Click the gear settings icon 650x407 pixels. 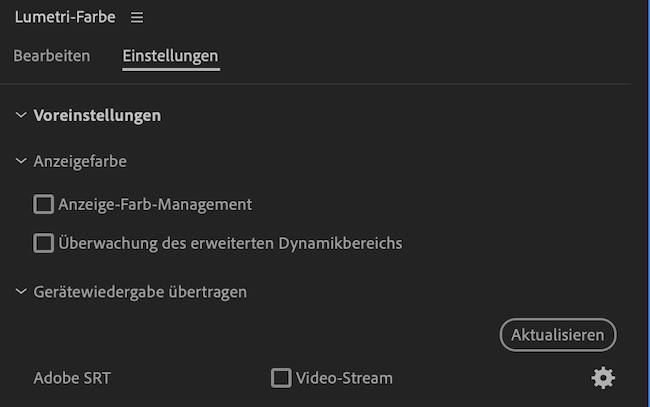coord(603,378)
